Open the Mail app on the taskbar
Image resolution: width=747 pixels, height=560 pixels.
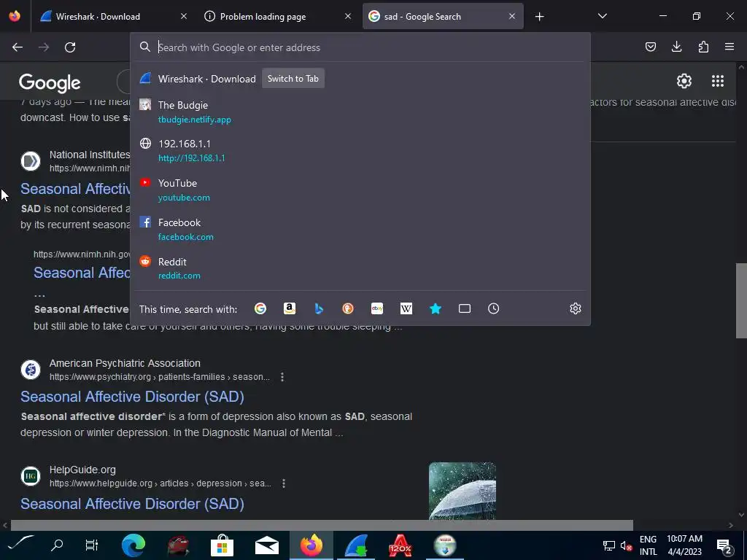[267, 545]
